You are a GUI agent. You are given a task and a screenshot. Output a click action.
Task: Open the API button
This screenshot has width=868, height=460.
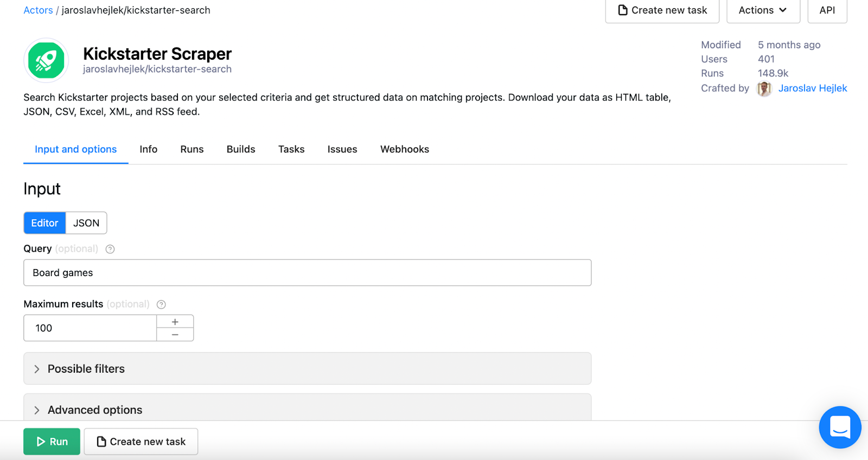click(827, 10)
